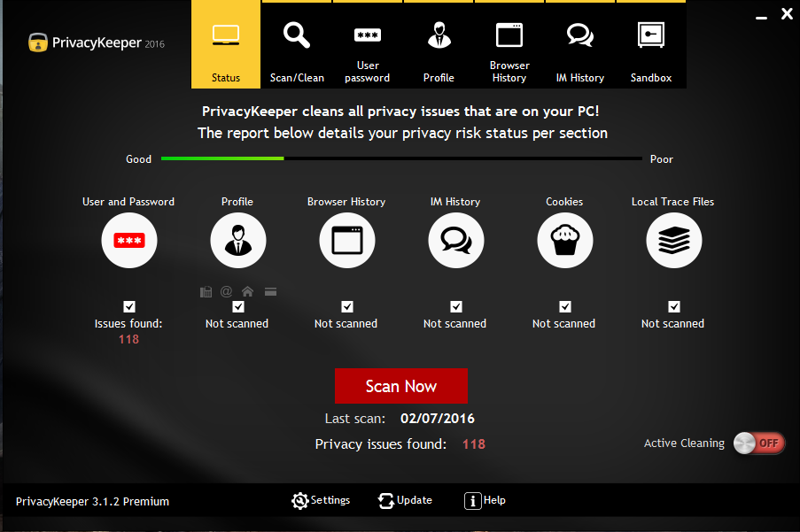Viewport: 800px width, 532px height.
Task: Click the phone icon under Profile
Action: coord(206,291)
